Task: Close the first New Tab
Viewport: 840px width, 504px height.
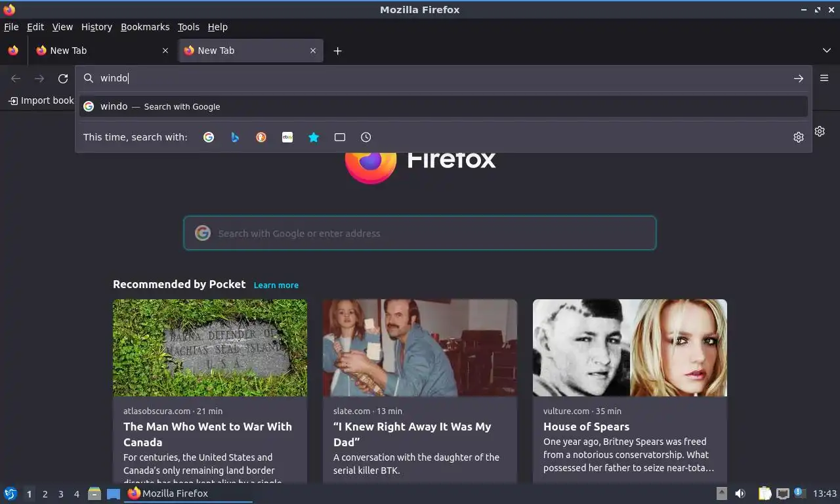Action: 165,51
